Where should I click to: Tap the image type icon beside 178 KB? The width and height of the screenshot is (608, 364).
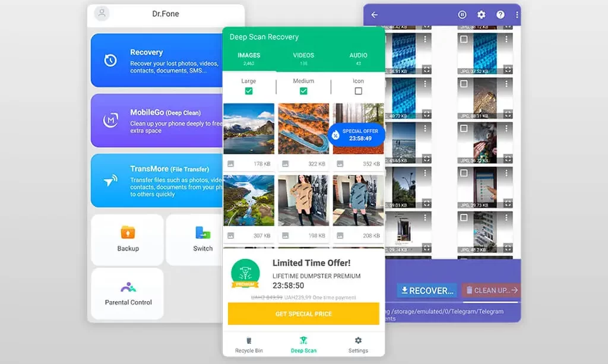(231, 163)
